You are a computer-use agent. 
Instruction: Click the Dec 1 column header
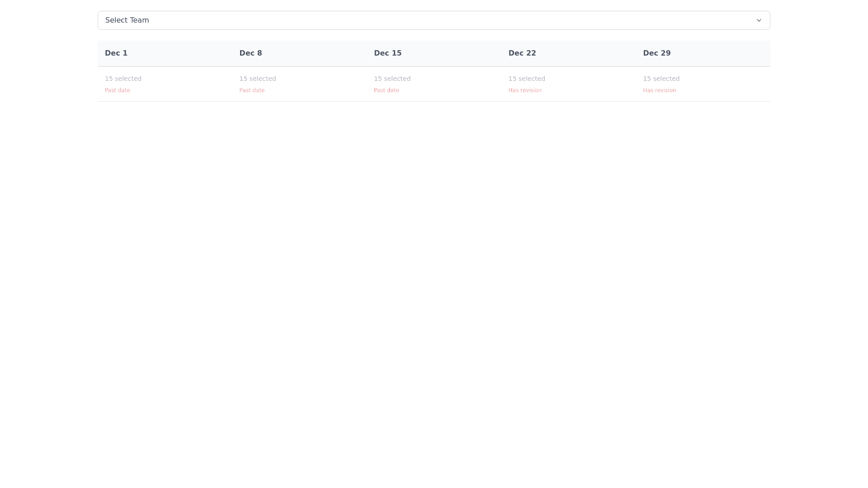pos(116,53)
